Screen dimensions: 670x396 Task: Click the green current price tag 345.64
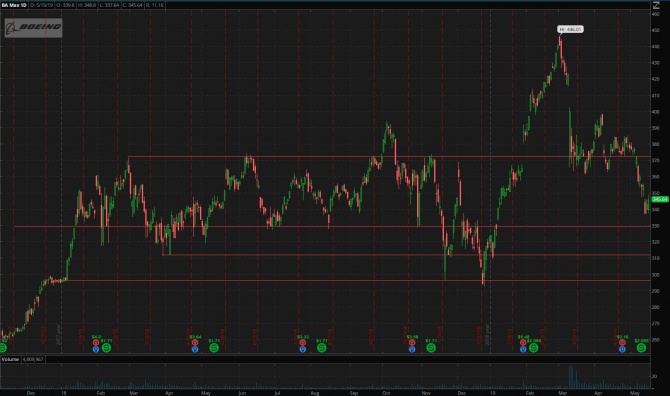tap(660, 199)
